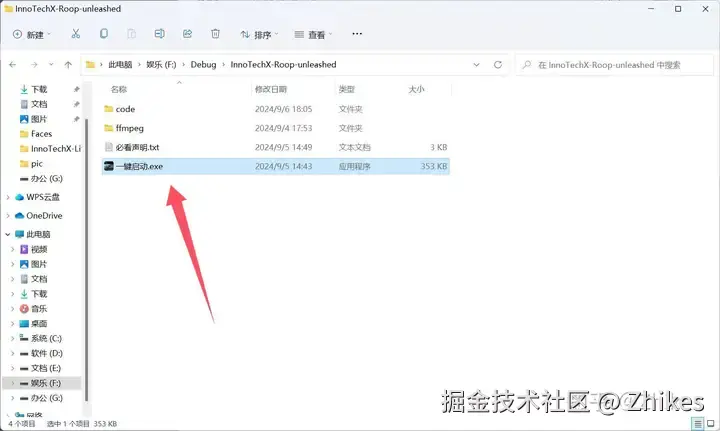Click the Copy icon in toolbar

[x=104, y=34]
